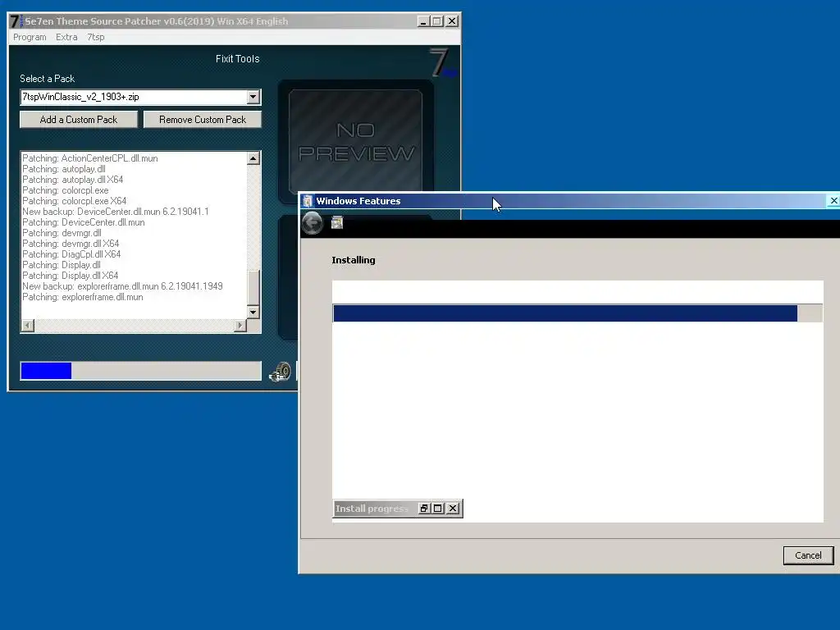Click the Windows Features installing progress bar
The height and width of the screenshot is (630, 840).
pos(577,313)
